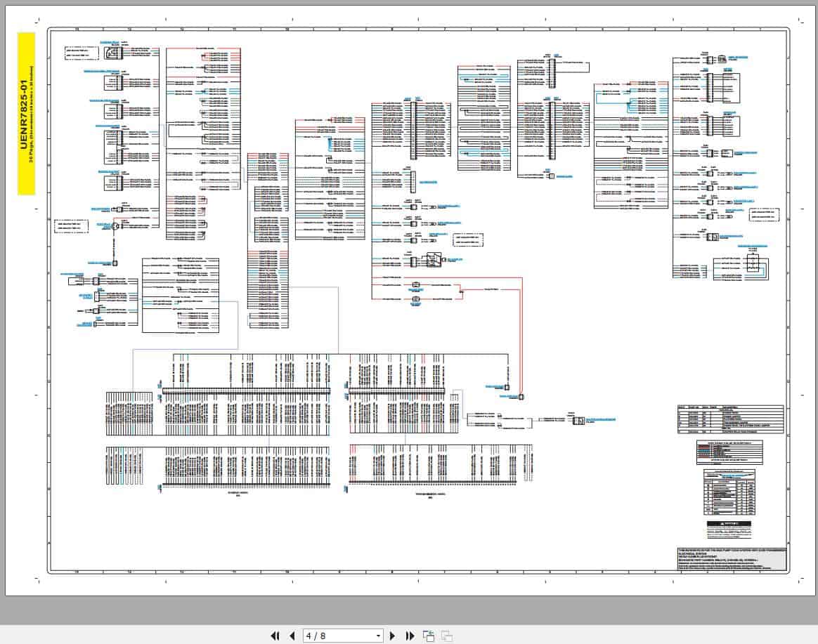The height and width of the screenshot is (644, 818).
Task: Jump to the last page
Action: (x=410, y=636)
